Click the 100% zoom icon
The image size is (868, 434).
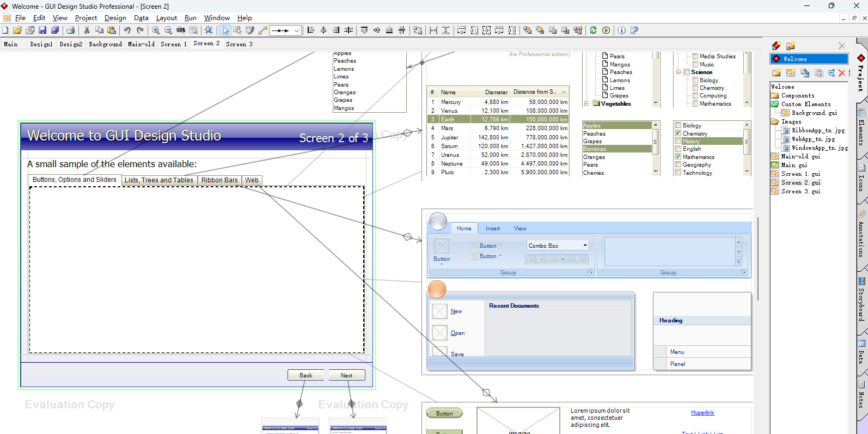(181, 30)
